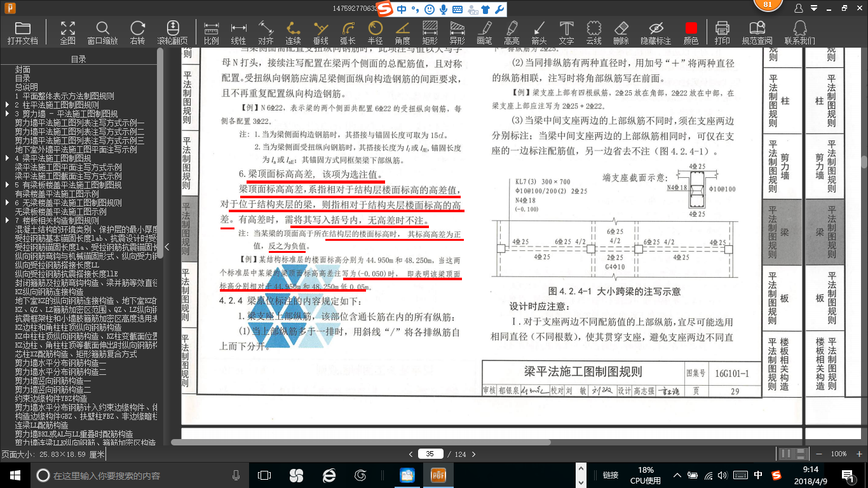Print document with 打印 icon
Screen dimensions: 868x488
pos(722,32)
